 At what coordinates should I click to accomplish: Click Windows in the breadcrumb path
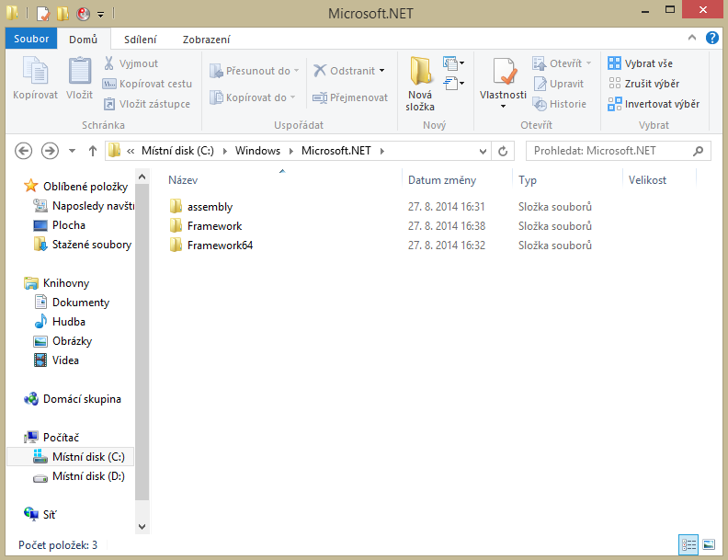pos(257,151)
